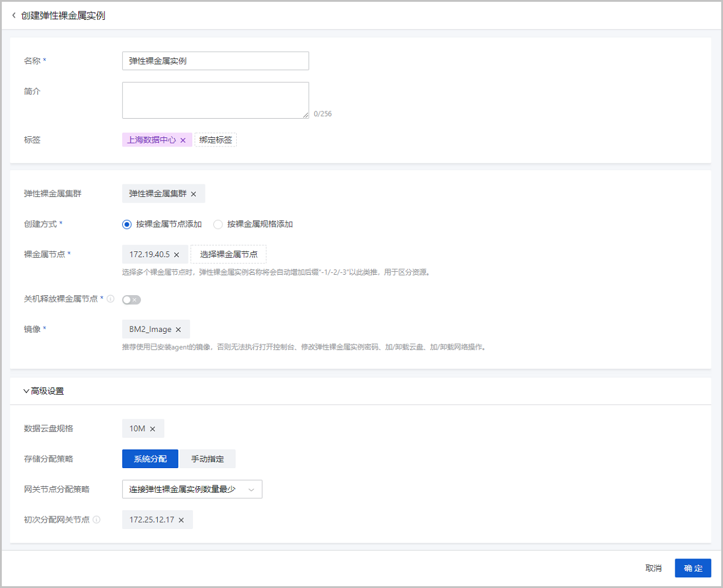Click the info icon beside 关机释放裸金属节点

pyautogui.click(x=110, y=299)
